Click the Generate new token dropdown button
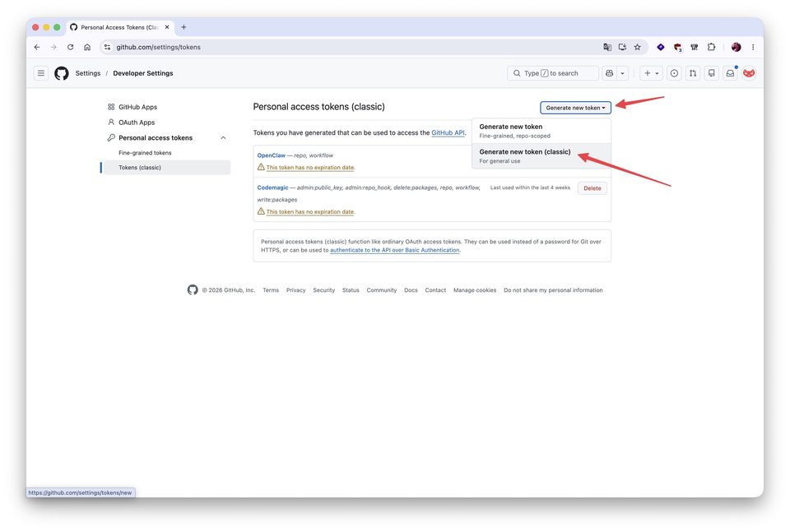Screen dimensions: 790x532 click(x=575, y=108)
